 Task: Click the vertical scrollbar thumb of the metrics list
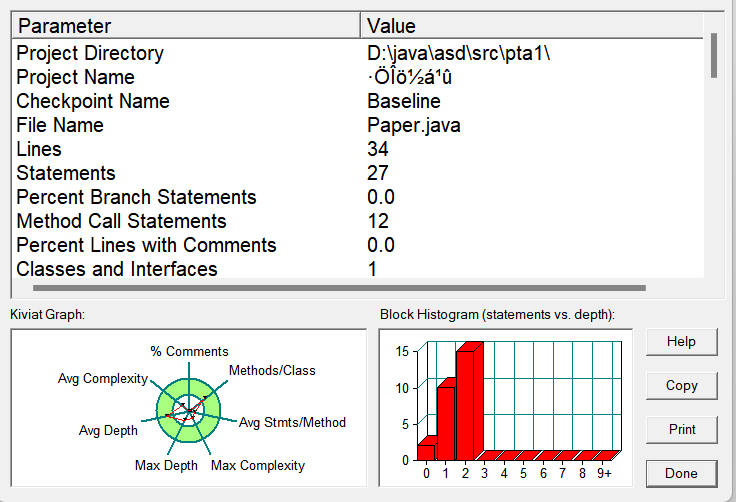[x=713, y=55]
